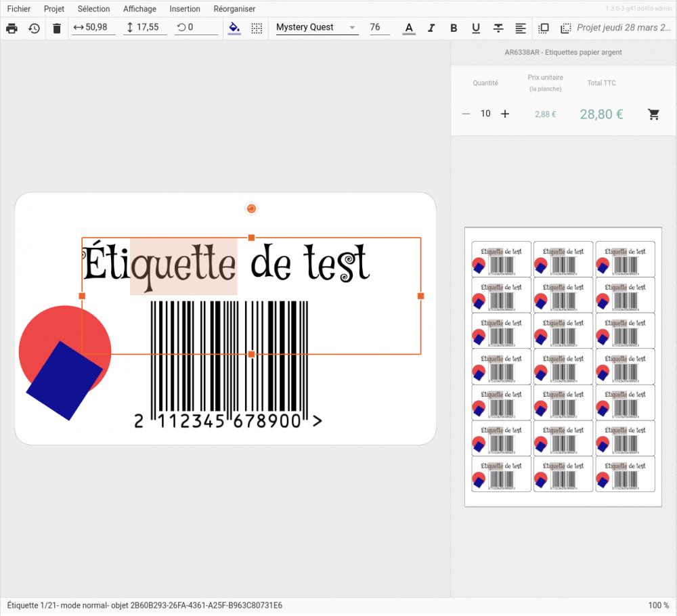This screenshot has height=616, width=677.
Task: Open the text color picker (A icon)
Action: tap(409, 28)
